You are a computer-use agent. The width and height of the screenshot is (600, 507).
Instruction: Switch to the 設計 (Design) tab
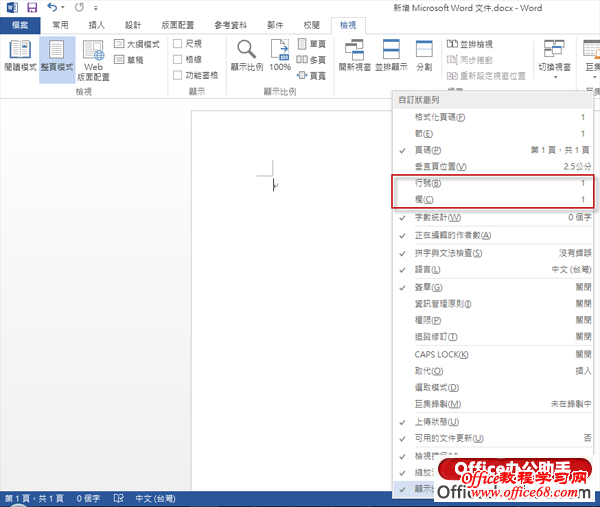133,25
